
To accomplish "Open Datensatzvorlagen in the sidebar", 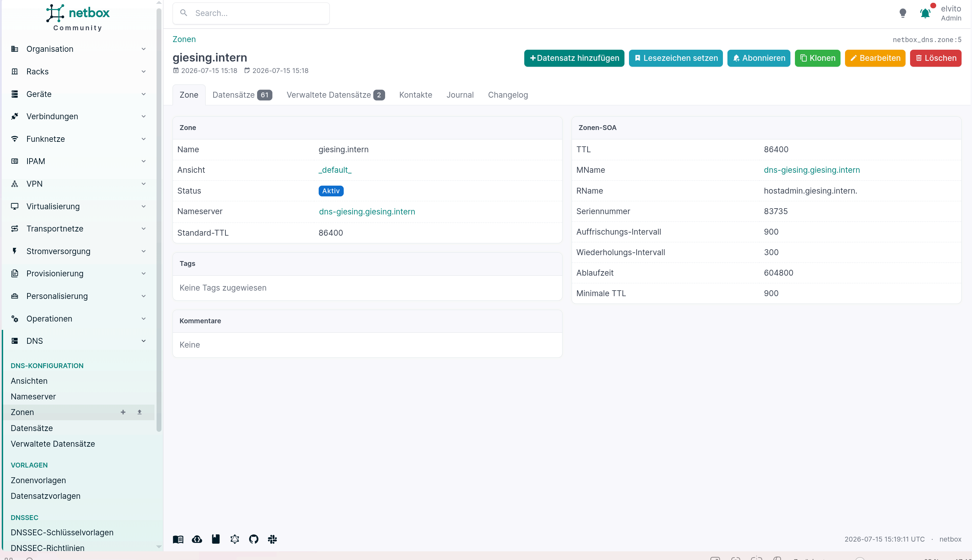I will [x=46, y=496].
